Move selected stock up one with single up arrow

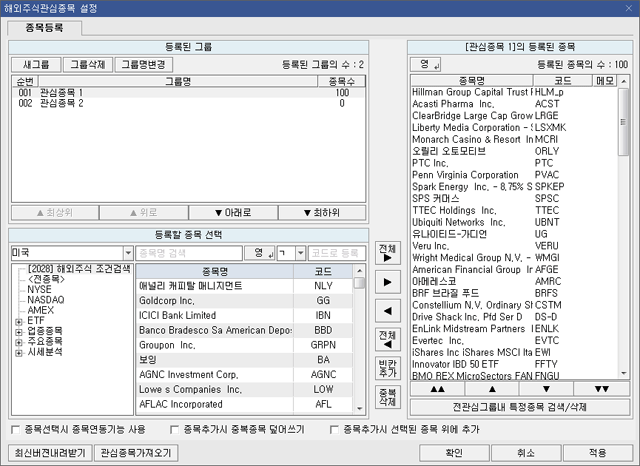tap(492, 389)
